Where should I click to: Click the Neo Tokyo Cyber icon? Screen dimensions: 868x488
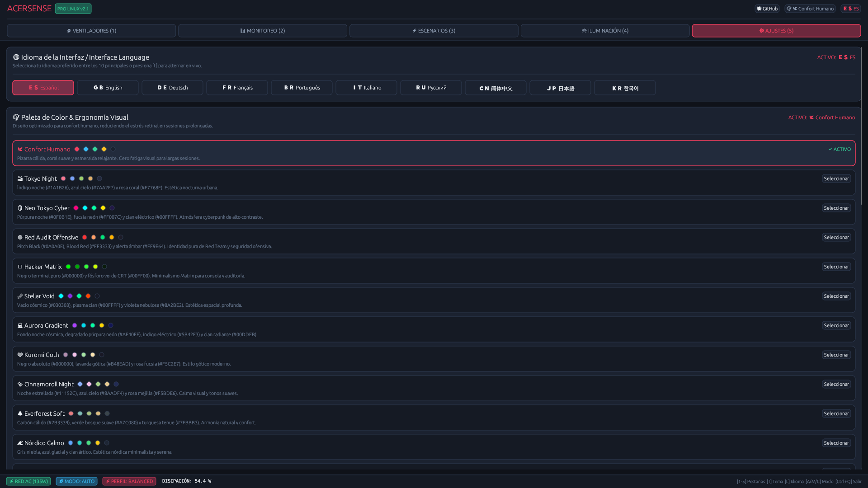pos(20,208)
